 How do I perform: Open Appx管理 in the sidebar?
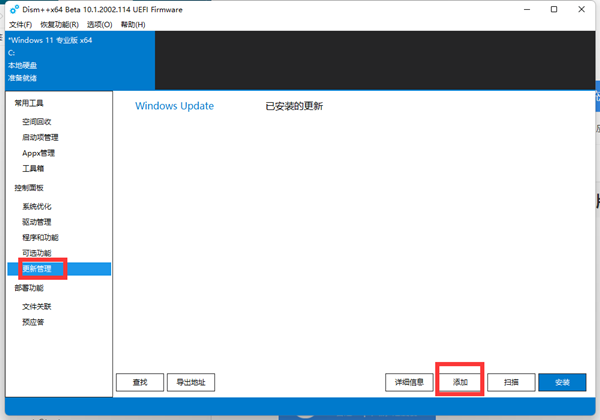[39, 153]
